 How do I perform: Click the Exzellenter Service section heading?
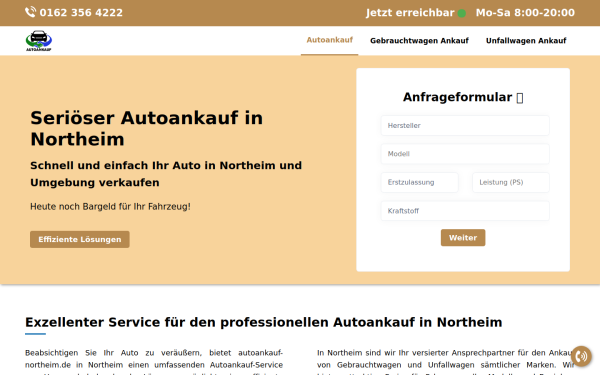[264, 322]
